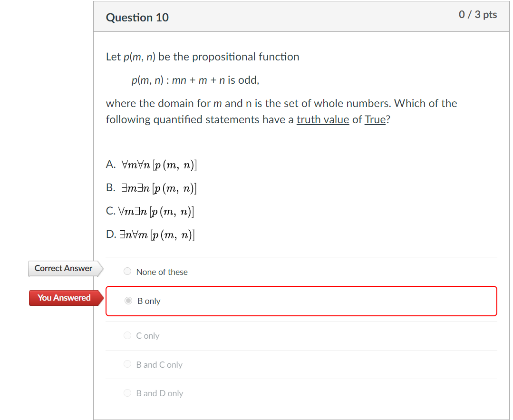Select the "B only" radio button
Screen dimensions: 513x420
[128, 301]
